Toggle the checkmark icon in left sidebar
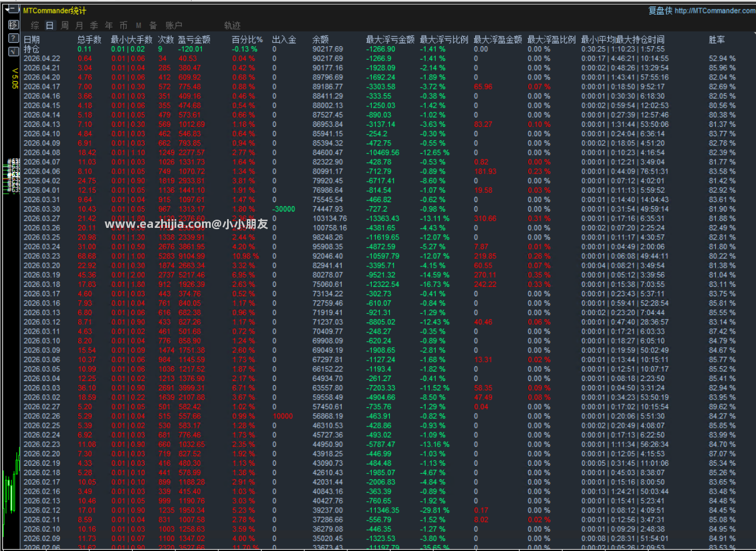756x551 pixels. 14,51
